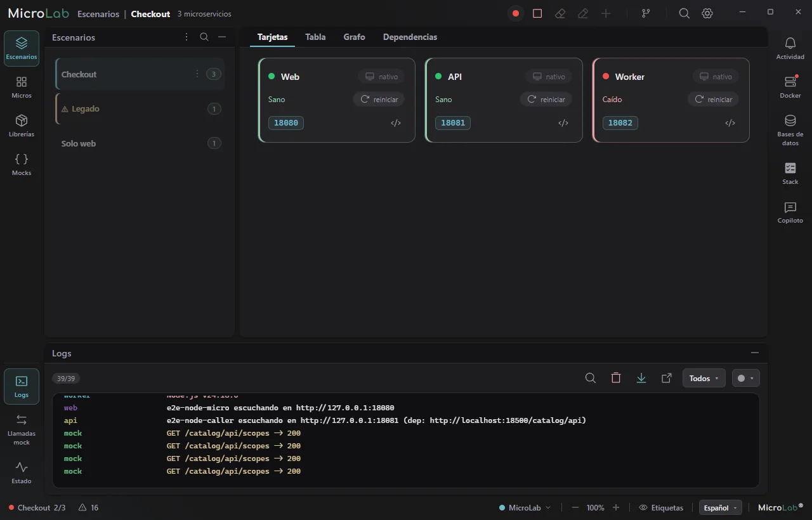Screen dimensions: 812x520
Task: Minimize the Logs panel
Action: coord(755,353)
